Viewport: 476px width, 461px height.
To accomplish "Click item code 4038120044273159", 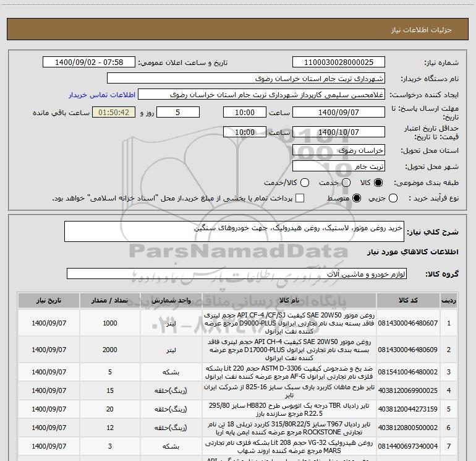I will click(x=408, y=409).
